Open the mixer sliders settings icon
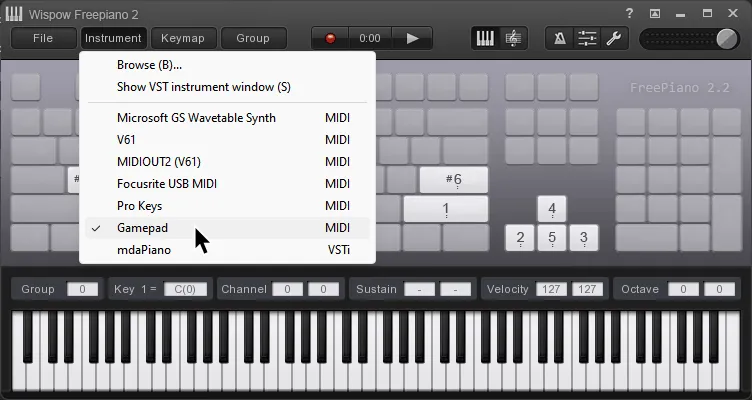752x400 pixels. tap(587, 38)
